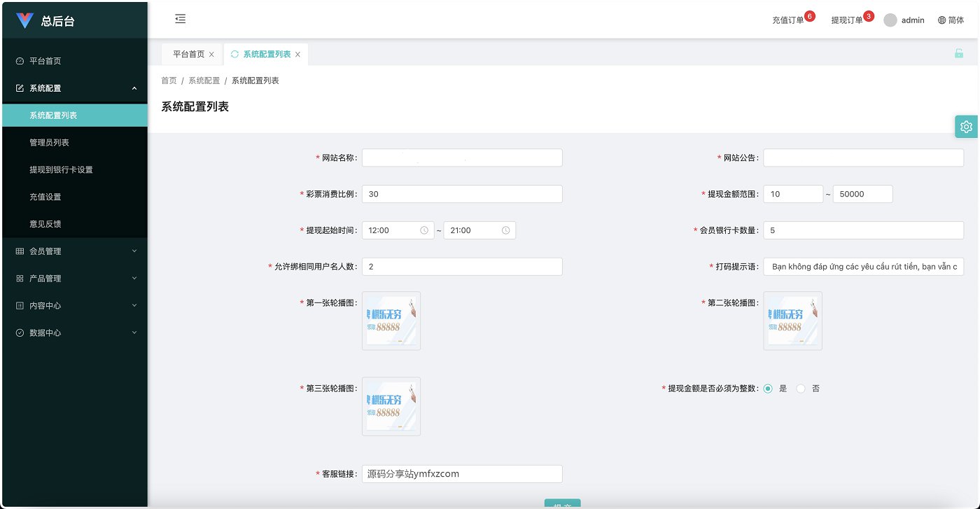Open the 简体 language globe selector
Viewport: 980px width, 509px height.
pos(951,20)
